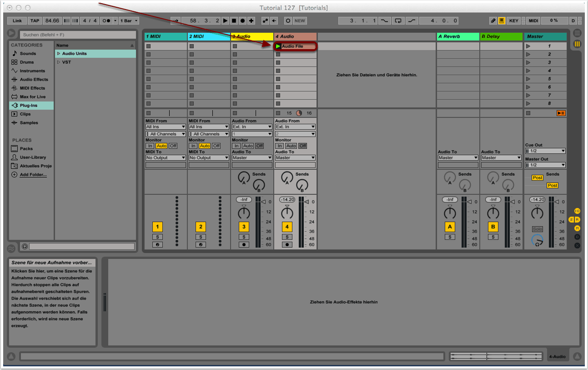This screenshot has width=588, height=370.
Task: Set track 3 Monitor to Auto
Action: (248, 146)
